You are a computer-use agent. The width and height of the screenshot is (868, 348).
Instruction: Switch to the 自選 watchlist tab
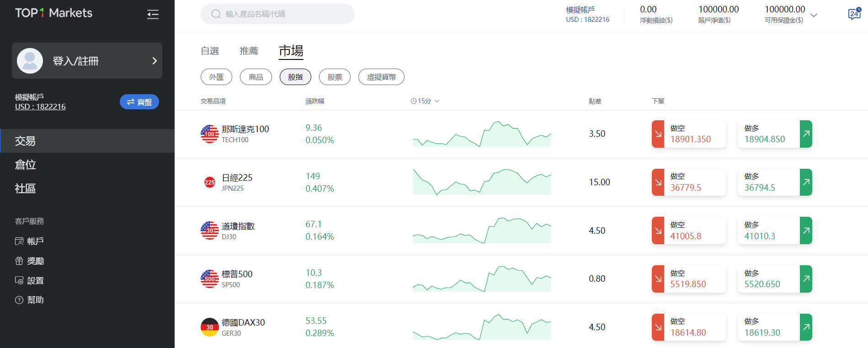click(210, 51)
